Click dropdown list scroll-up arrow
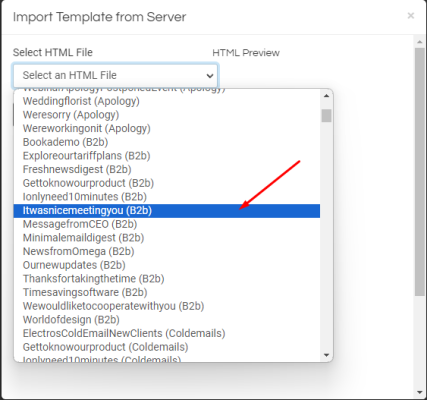The image size is (427, 400). point(326,96)
